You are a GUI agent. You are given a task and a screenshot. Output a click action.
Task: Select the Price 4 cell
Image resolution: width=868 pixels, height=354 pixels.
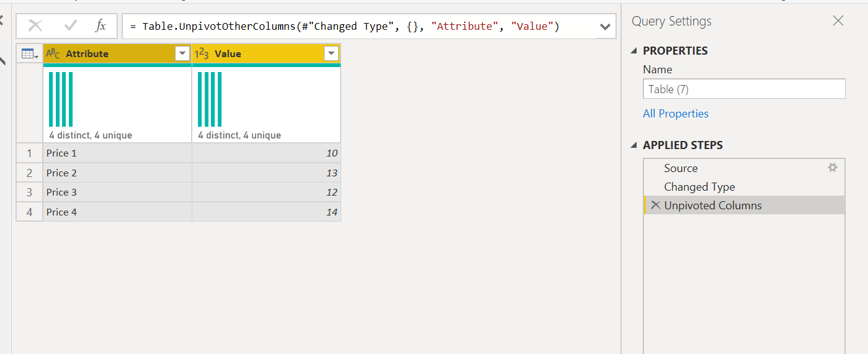[x=117, y=212]
